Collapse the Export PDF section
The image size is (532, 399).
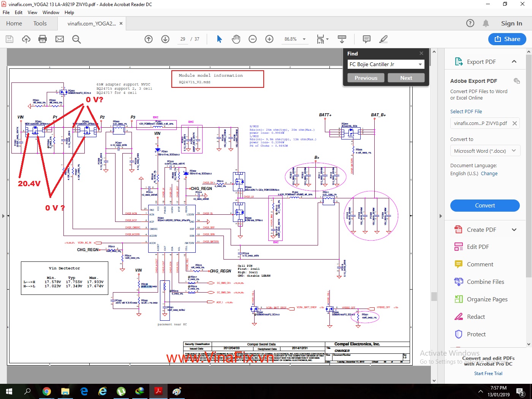click(514, 62)
